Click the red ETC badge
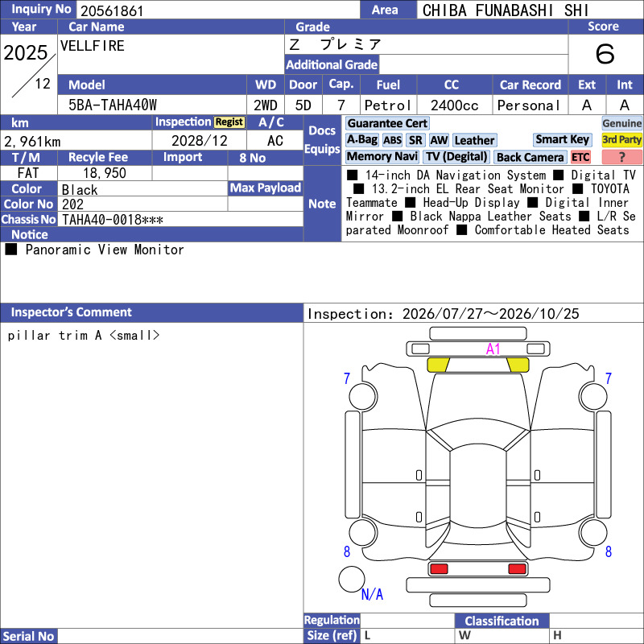Screen dimensions: 644x644 coord(580,157)
